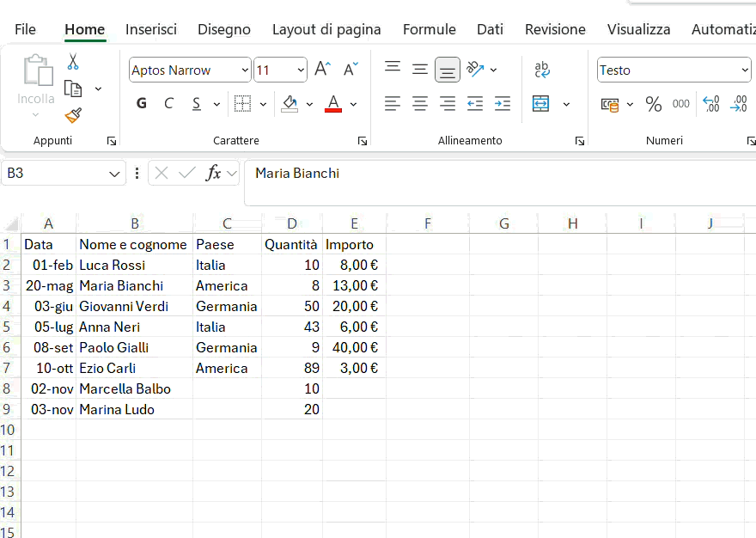
Task: Toggle Bold (G) formatting
Action: [x=142, y=104]
